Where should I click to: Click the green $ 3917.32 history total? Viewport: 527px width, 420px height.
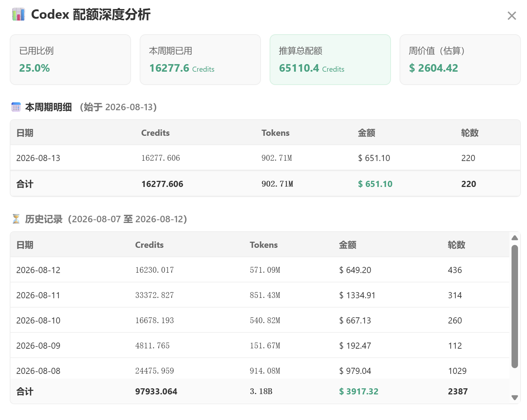(359, 392)
